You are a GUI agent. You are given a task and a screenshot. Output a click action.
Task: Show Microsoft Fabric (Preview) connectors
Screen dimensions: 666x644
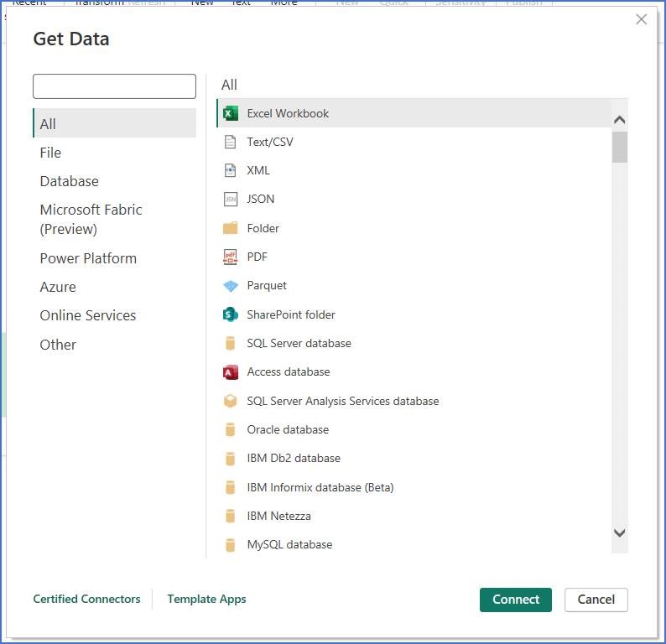(91, 220)
